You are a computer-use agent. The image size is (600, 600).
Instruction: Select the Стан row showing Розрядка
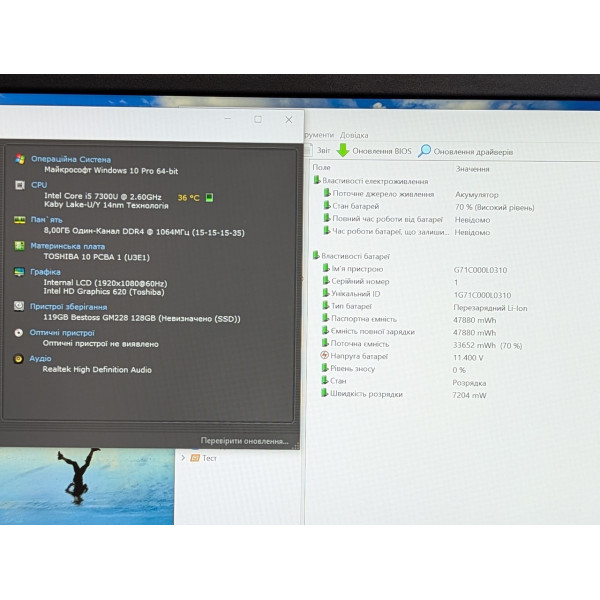403,382
